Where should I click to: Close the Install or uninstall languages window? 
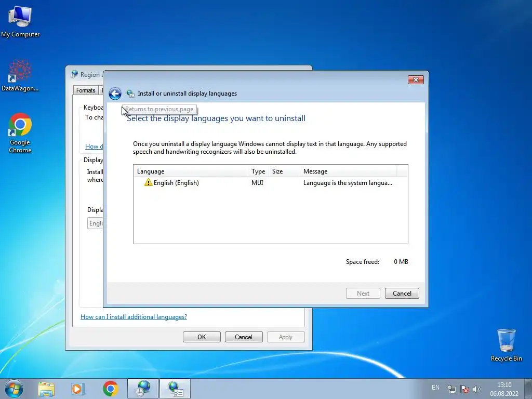coord(416,79)
